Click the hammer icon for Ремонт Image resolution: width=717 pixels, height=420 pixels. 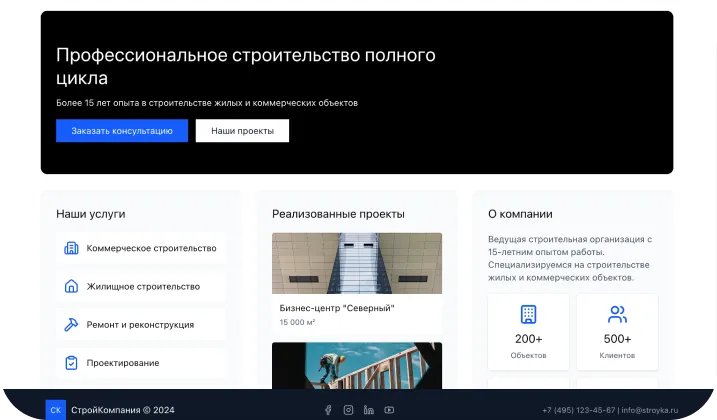pos(71,325)
